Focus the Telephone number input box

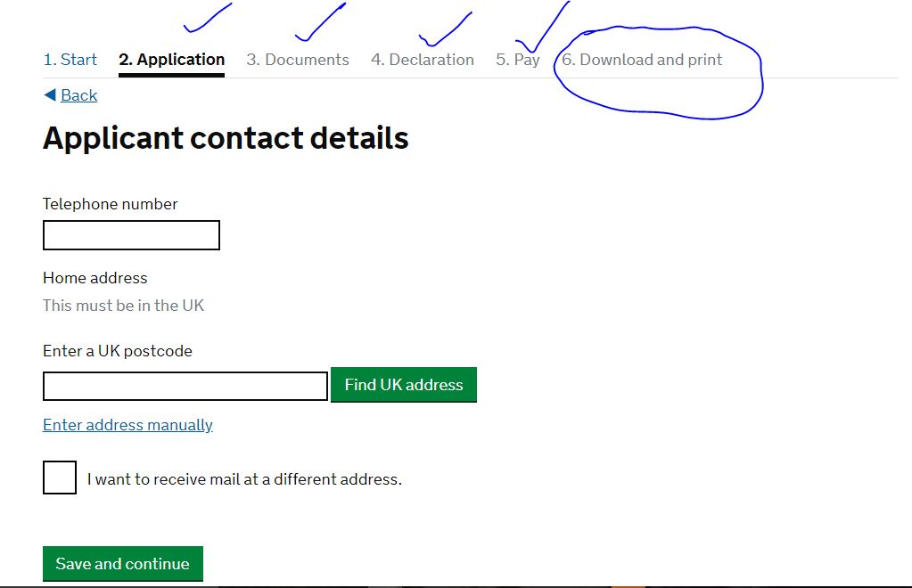point(131,235)
